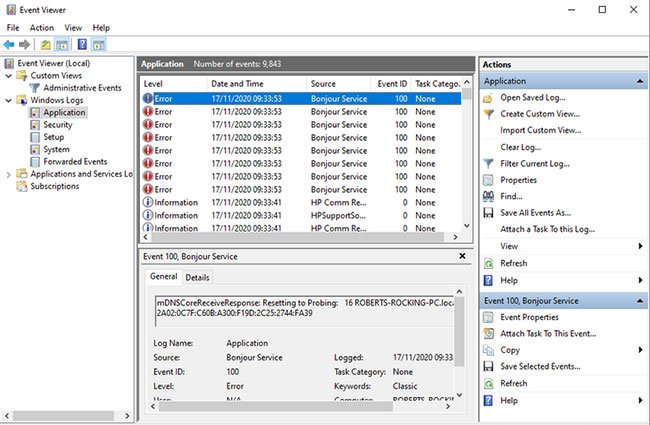This screenshot has height=425, width=650.
Task: Open the File menu
Action: pos(13,28)
